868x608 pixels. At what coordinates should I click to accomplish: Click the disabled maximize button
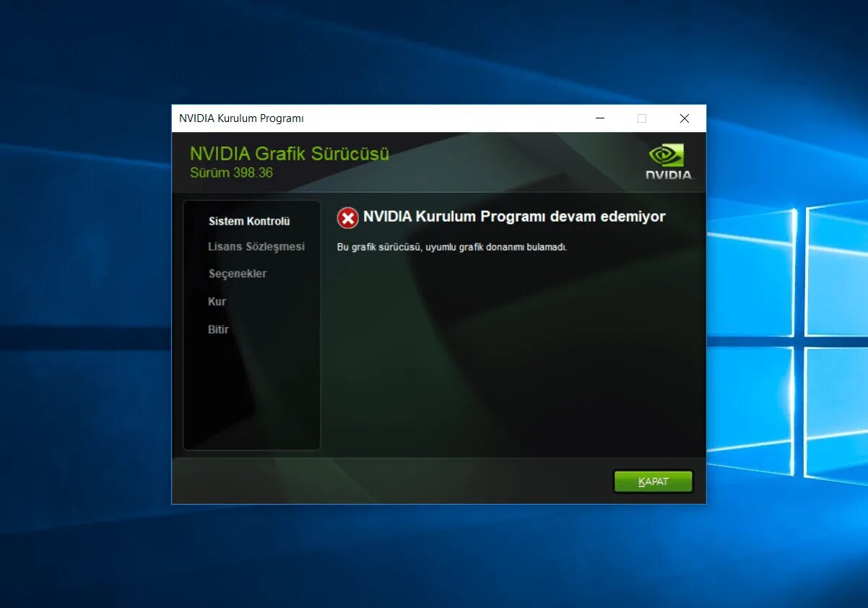pyautogui.click(x=642, y=118)
